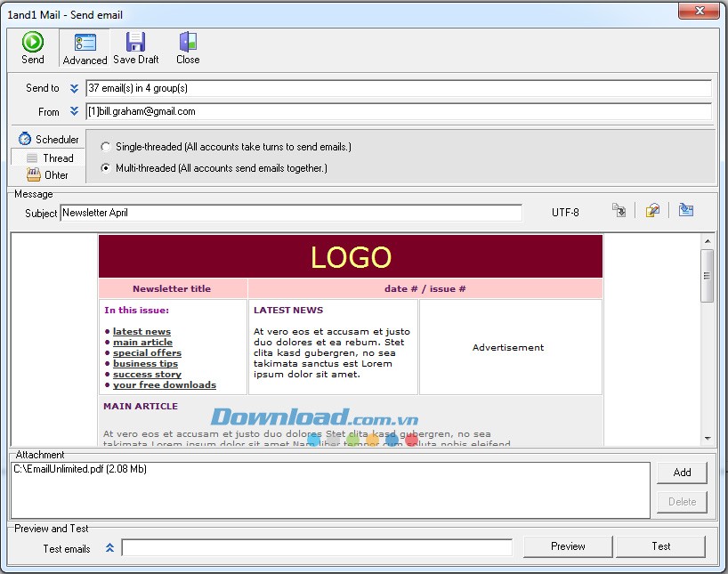Image resolution: width=728 pixels, height=574 pixels.
Task: Expand the Send to recipients chevron
Action: [75, 88]
